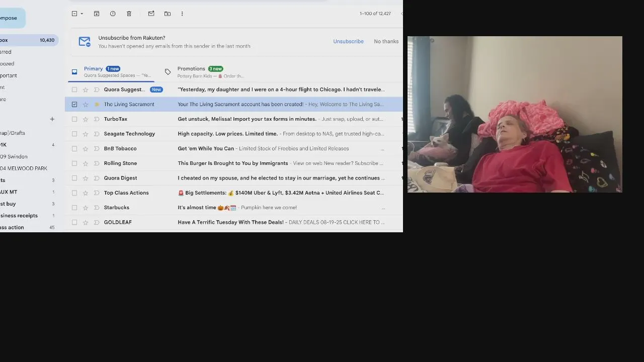The image size is (644, 362).
Task: Select the Quora Digest email checkbox
Action: coord(74,178)
